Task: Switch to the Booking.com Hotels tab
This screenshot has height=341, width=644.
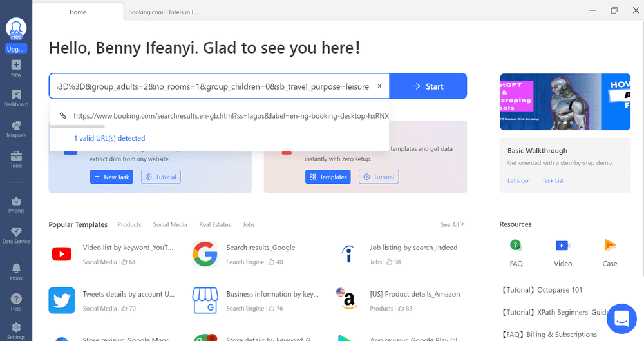Action: [164, 12]
